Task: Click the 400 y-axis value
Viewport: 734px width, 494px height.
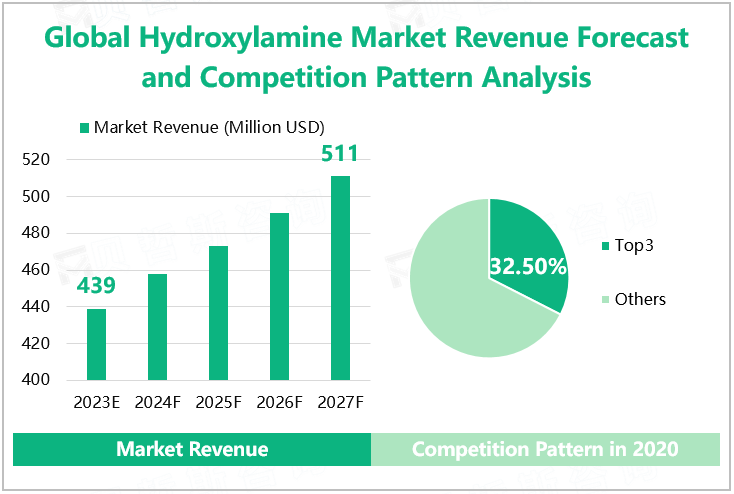Action: [36, 379]
